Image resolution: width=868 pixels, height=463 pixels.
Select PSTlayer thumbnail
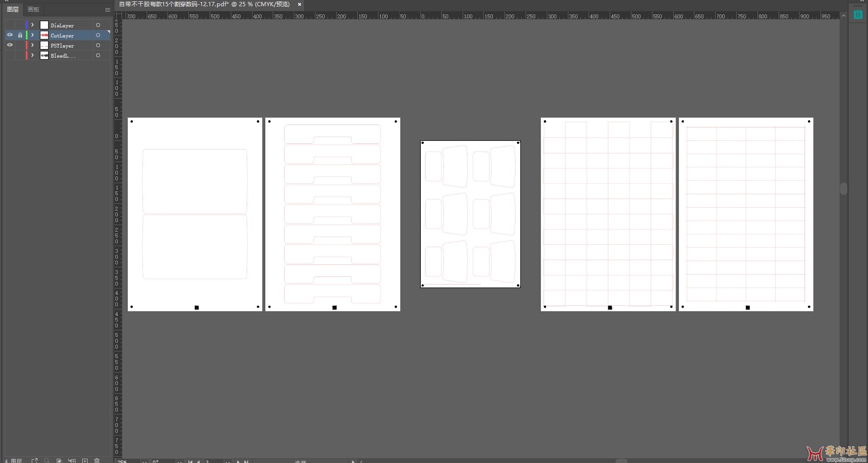click(x=44, y=45)
